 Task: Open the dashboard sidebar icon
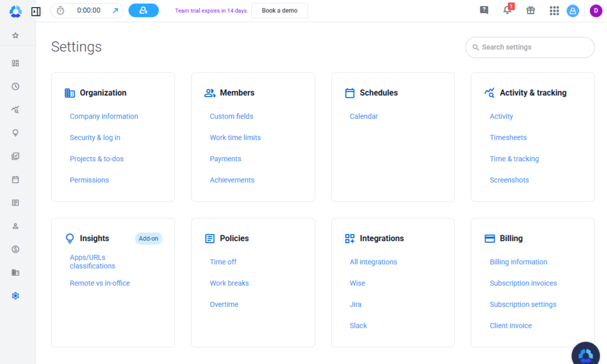pyautogui.click(x=15, y=63)
